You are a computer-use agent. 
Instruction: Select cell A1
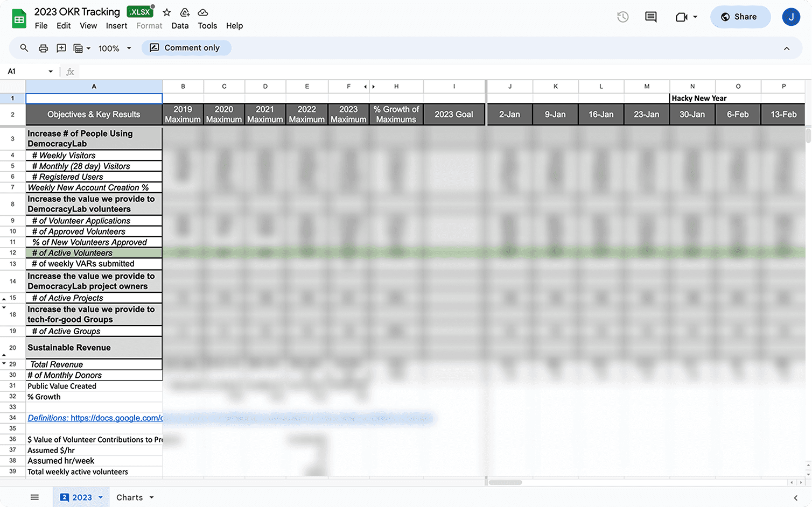click(94, 98)
